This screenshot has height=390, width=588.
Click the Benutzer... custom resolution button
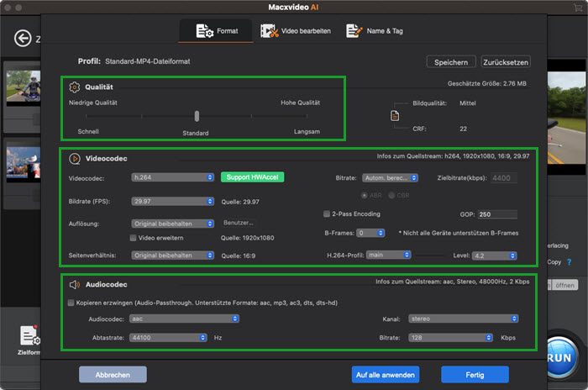click(x=239, y=223)
